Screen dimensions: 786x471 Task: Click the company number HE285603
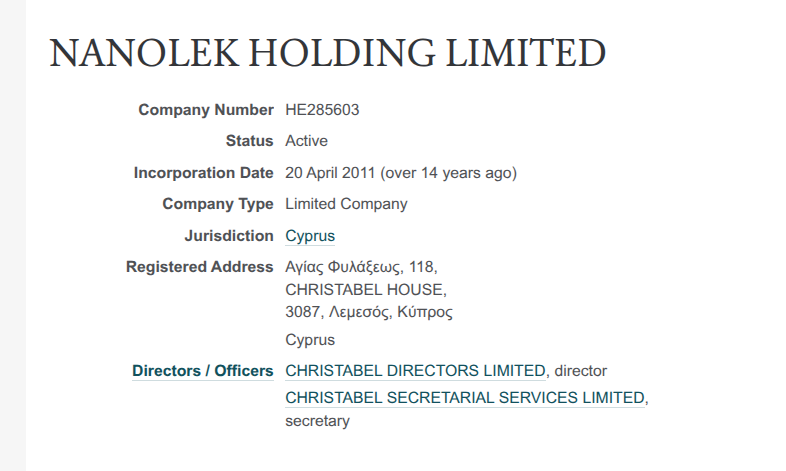click(322, 110)
